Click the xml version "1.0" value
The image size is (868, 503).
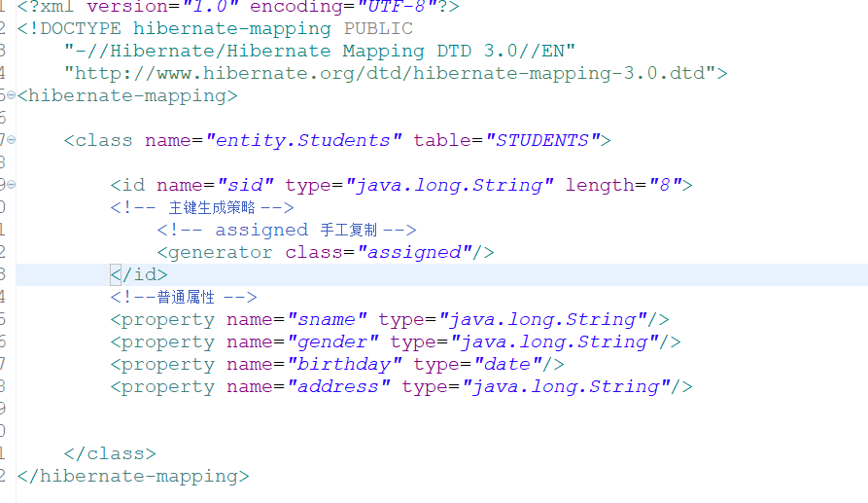(x=210, y=7)
